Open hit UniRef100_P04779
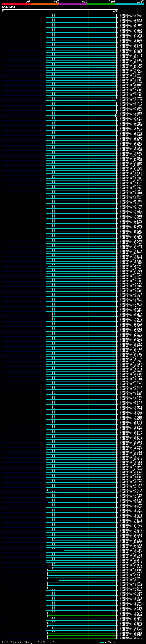Screen dimensions: 146x644 131,223
